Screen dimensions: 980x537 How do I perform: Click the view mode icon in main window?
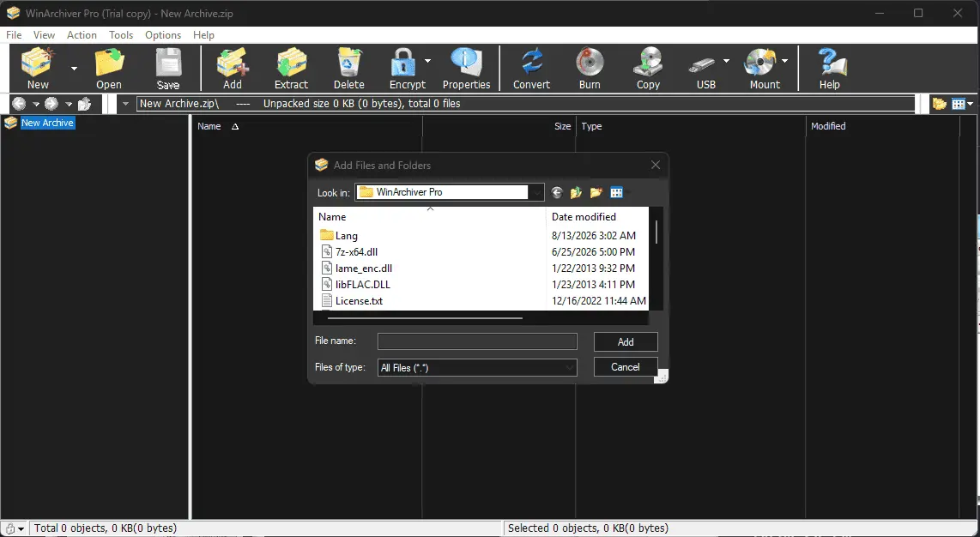(959, 104)
